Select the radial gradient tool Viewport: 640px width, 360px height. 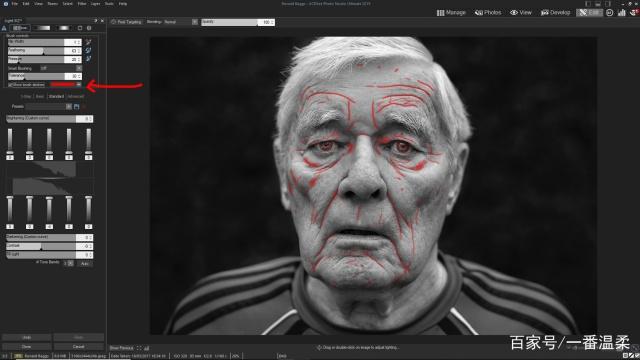tap(64, 28)
